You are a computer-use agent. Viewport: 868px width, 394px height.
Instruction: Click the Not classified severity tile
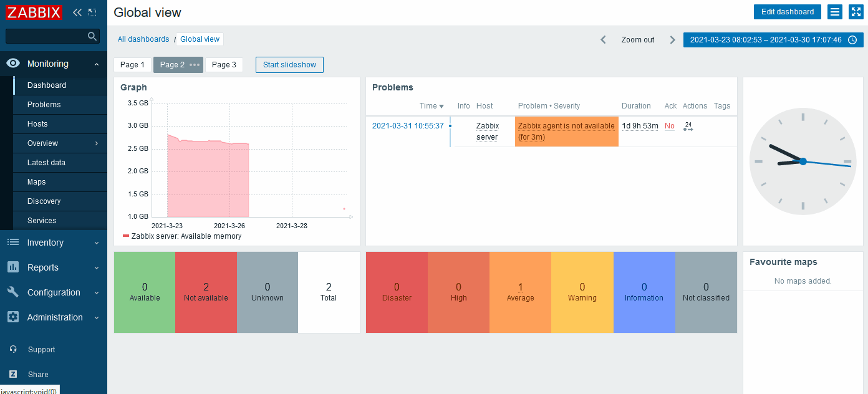click(706, 292)
